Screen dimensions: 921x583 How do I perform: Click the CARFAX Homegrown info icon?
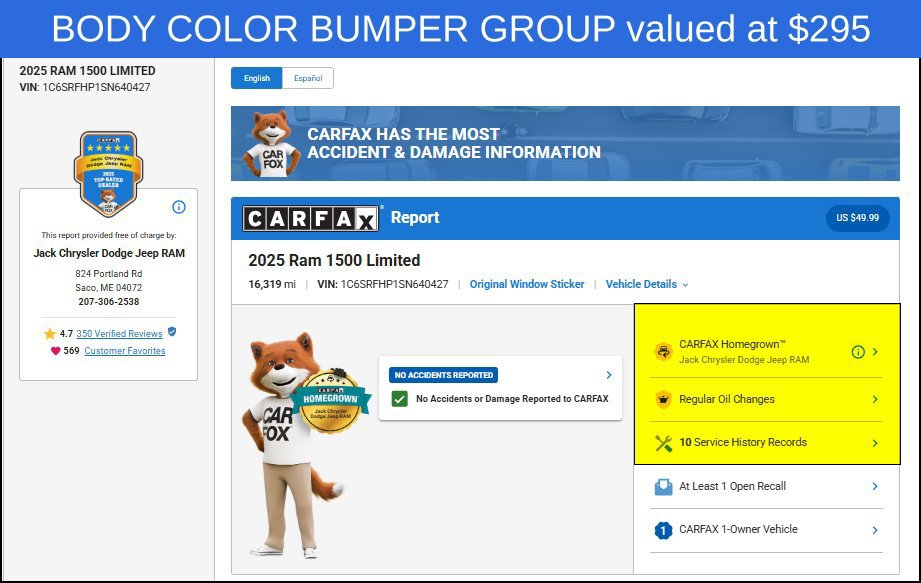click(x=858, y=352)
